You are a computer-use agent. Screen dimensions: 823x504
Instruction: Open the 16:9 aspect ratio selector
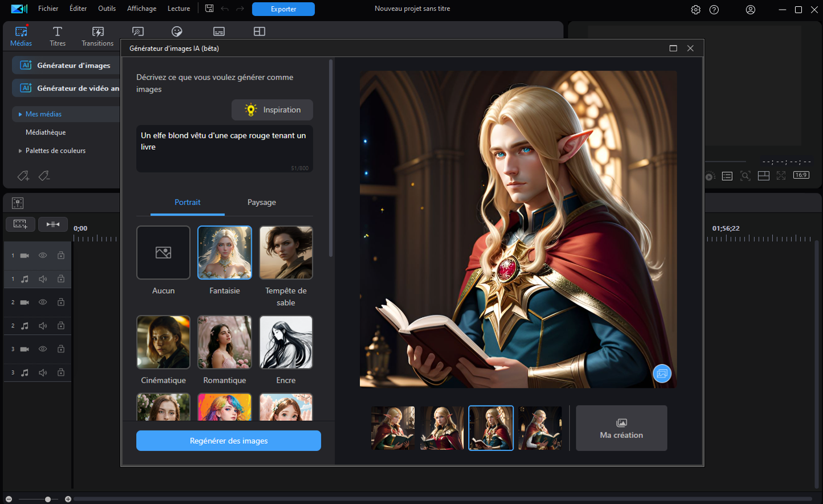(x=801, y=175)
